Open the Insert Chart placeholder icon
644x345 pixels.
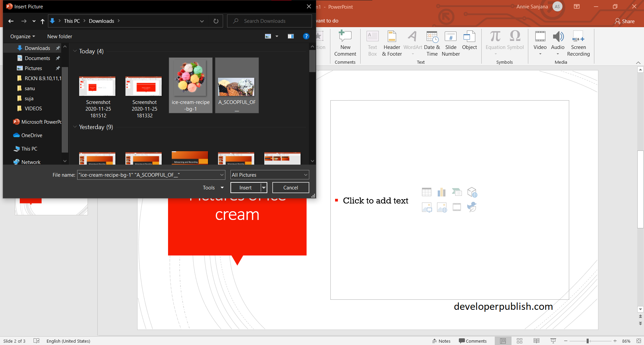(442, 192)
